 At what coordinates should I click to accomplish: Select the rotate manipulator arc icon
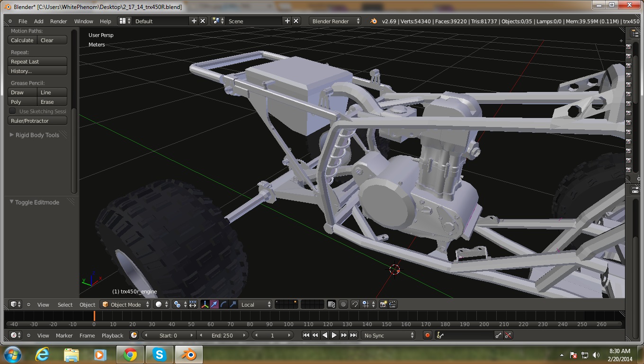click(x=224, y=304)
